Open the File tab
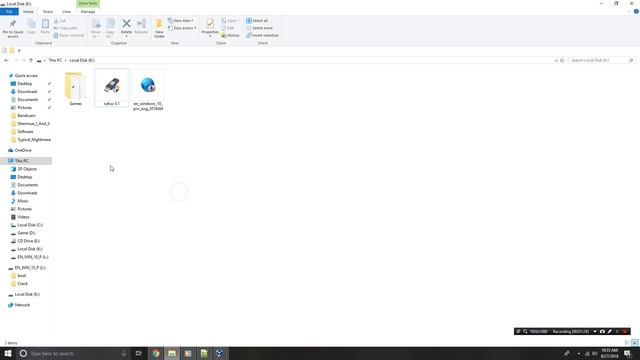The width and height of the screenshot is (640, 360). [x=9, y=11]
